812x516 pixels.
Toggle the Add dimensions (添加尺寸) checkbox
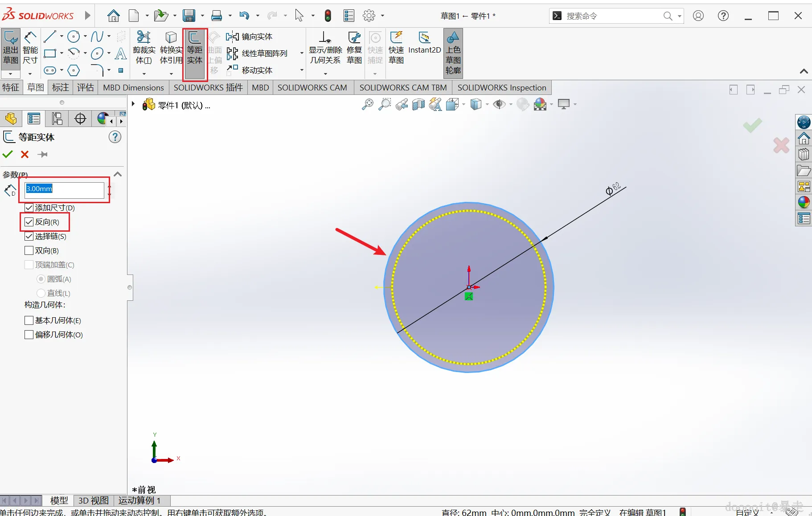tap(29, 208)
